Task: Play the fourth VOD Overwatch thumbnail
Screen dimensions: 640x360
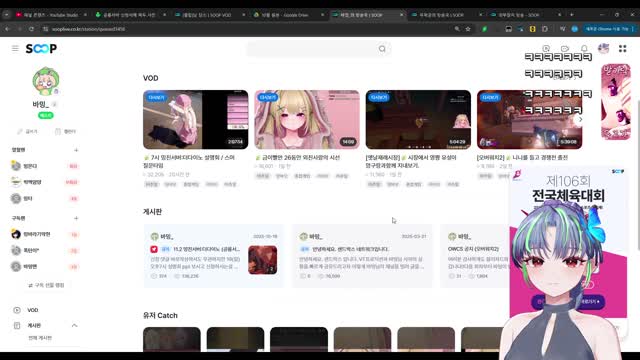Action: [529, 120]
